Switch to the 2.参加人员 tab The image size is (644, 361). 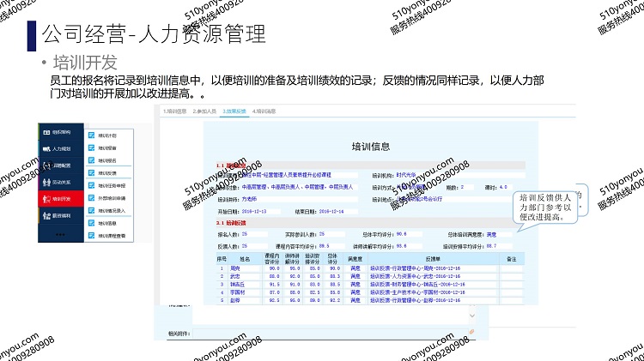point(204,111)
